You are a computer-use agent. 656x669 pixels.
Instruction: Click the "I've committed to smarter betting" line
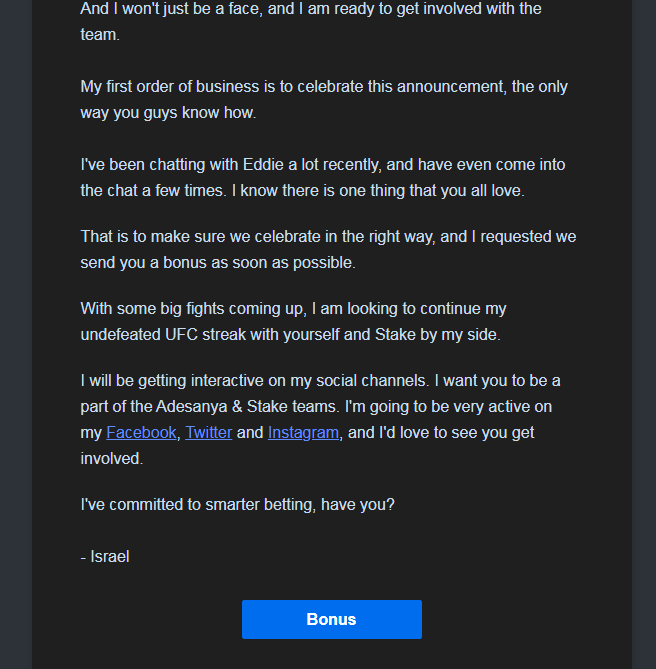click(x=238, y=505)
